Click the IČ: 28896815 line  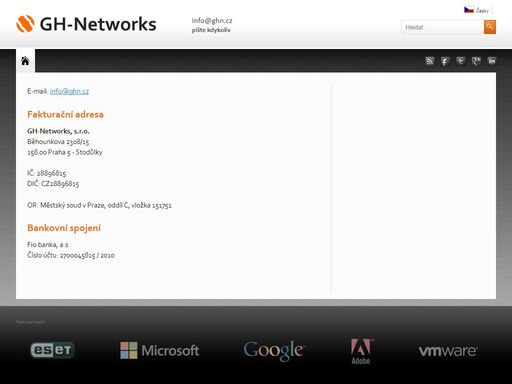47,173
